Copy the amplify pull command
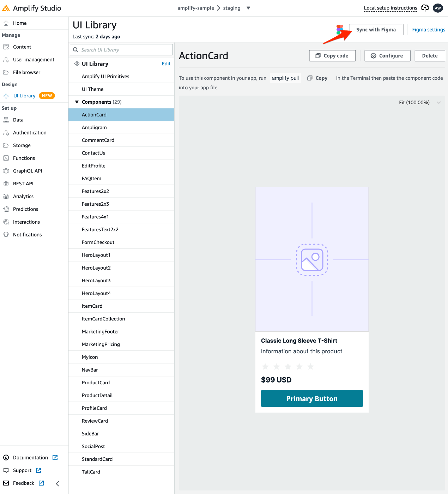The width and height of the screenshot is (448, 494). [317, 78]
